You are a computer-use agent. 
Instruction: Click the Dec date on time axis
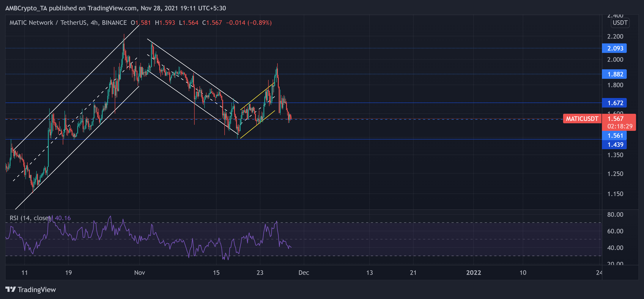304,272
